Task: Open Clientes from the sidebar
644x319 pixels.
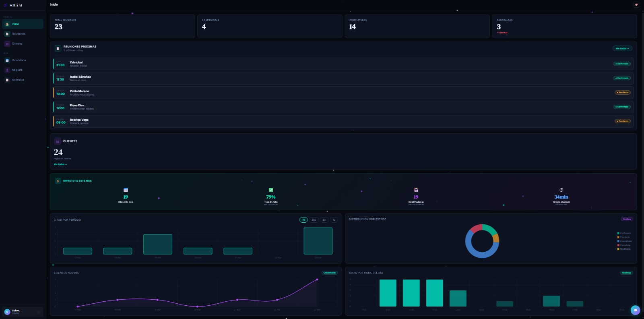Action: (23, 43)
